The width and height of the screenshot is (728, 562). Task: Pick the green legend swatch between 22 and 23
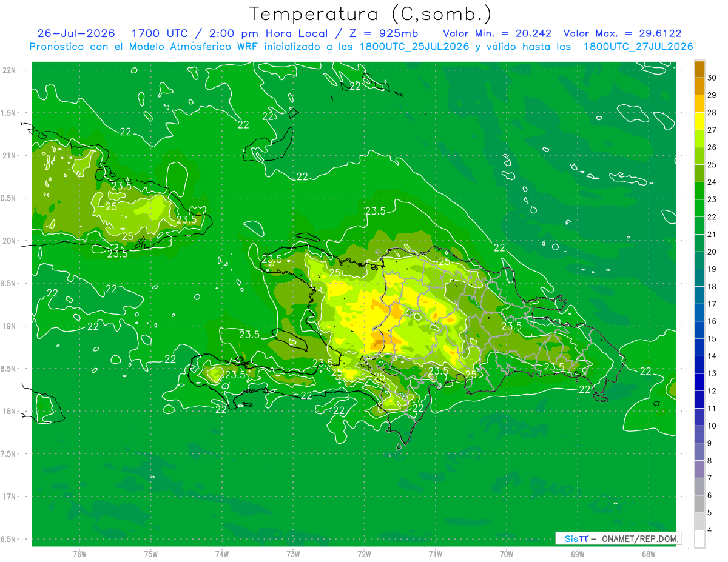tap(699, 208)
